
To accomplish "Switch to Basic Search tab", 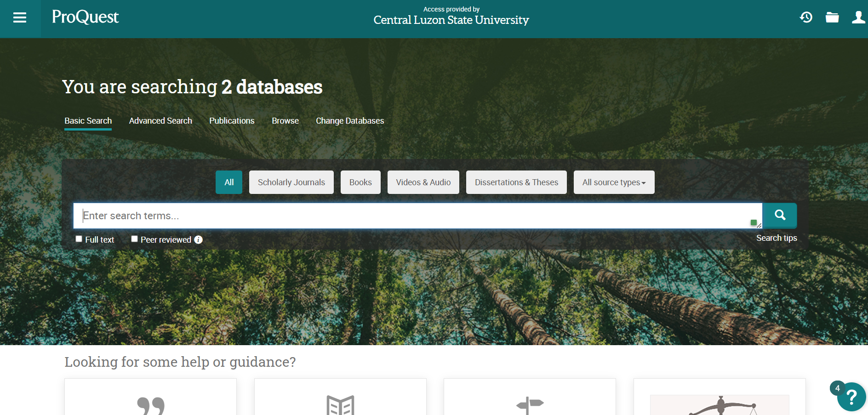I will 88,121.
